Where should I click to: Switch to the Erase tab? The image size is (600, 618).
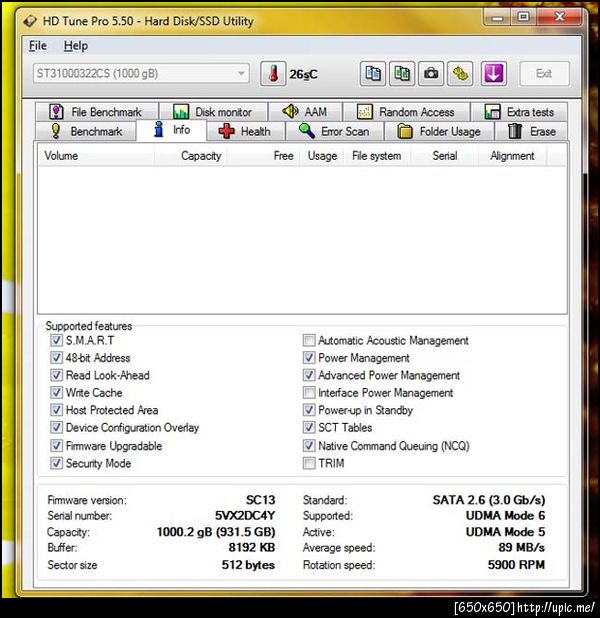click(x=531, y=131)
